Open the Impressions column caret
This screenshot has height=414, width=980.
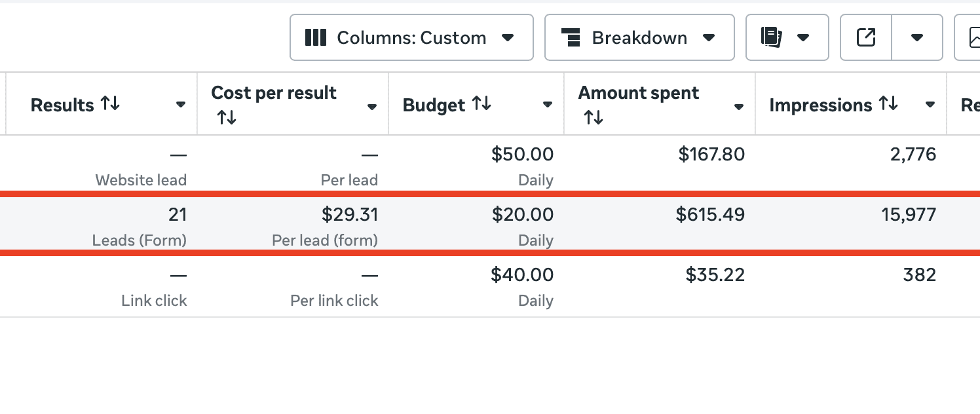tap(930, 105)
